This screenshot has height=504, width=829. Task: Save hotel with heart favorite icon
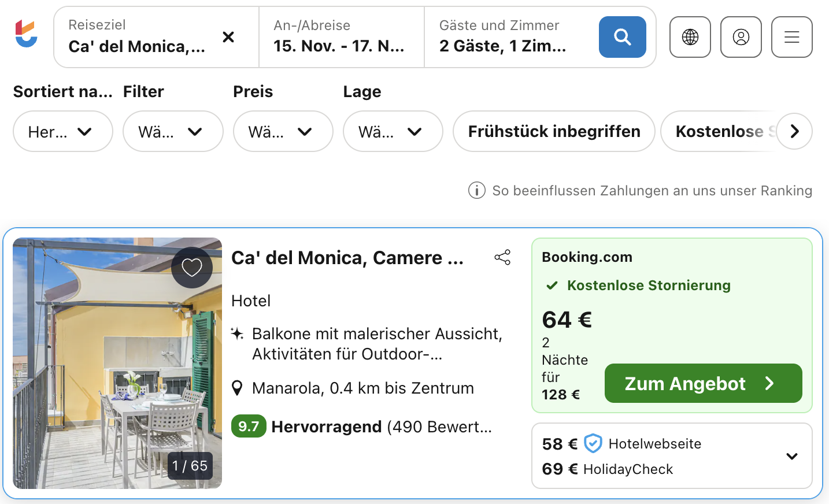(192, 268)
